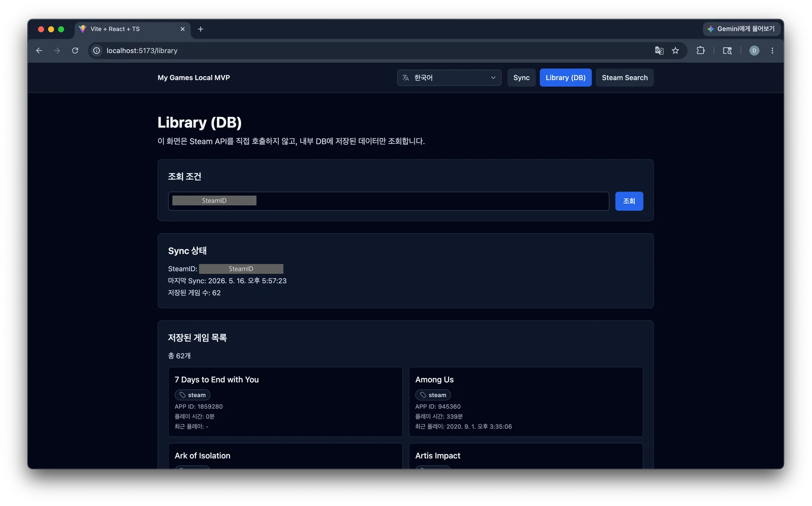The width and height of the screenshot is (812, 506).
Task: Click the Artis Impact card title
Action: pos(438,456)
